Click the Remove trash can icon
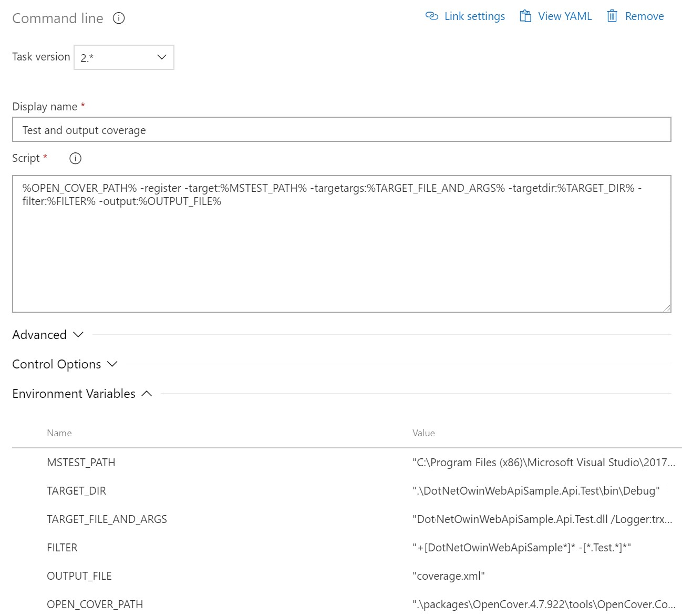 [612, 16]
